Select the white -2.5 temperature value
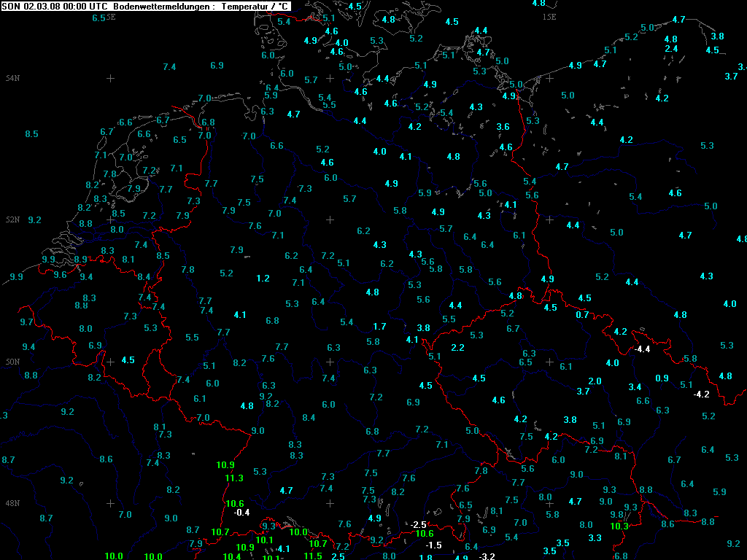The image size is (747, 560). (418, 525)
